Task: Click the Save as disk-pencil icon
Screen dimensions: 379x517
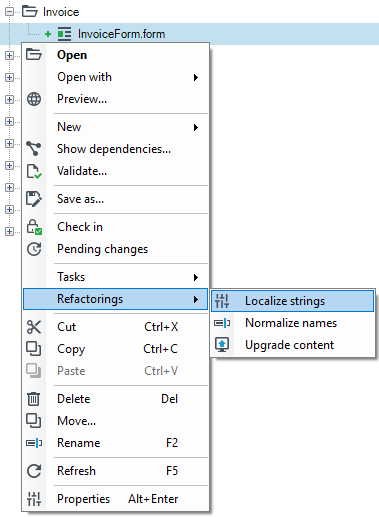Action: 34,199
